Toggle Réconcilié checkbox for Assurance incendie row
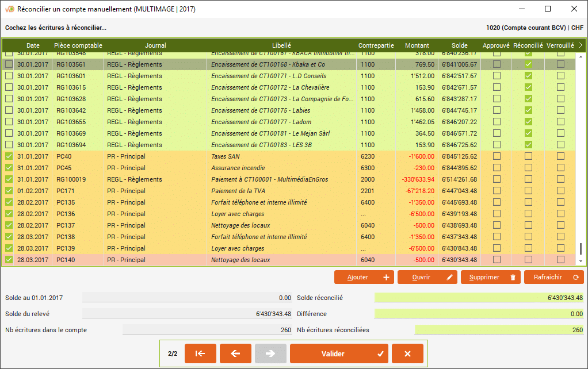This screenshot has height=369, width=588. pos(528,168)
